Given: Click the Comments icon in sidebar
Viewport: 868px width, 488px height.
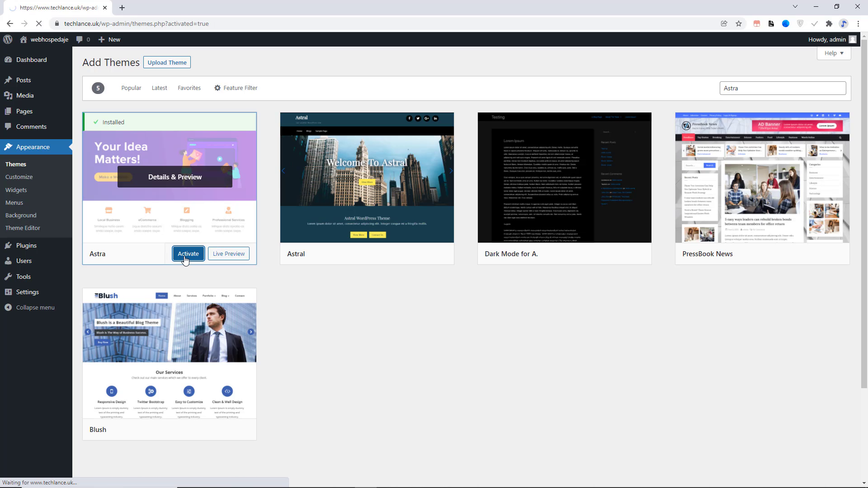Looking at the screenshot, I should pos(8,127).
